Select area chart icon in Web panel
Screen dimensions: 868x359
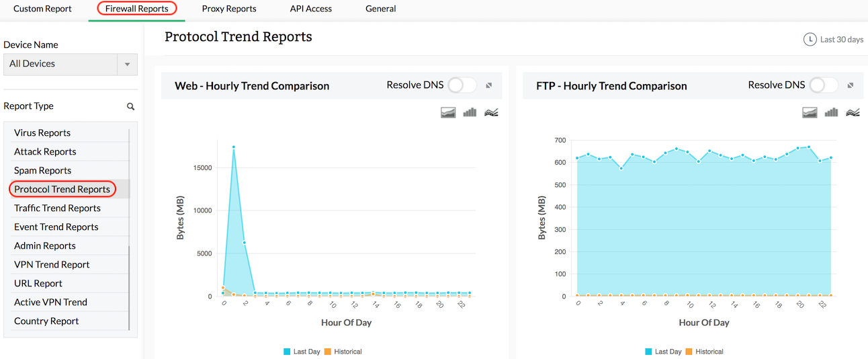448,112
